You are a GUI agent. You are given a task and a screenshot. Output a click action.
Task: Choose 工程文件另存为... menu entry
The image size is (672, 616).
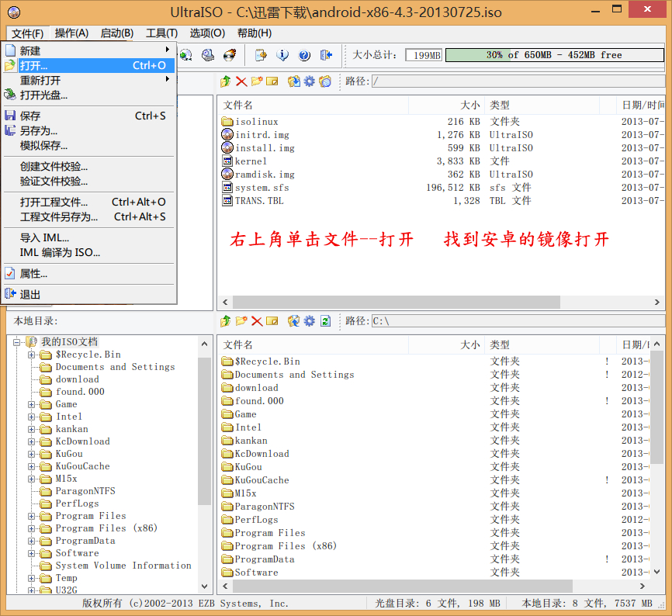coord(89,216)
